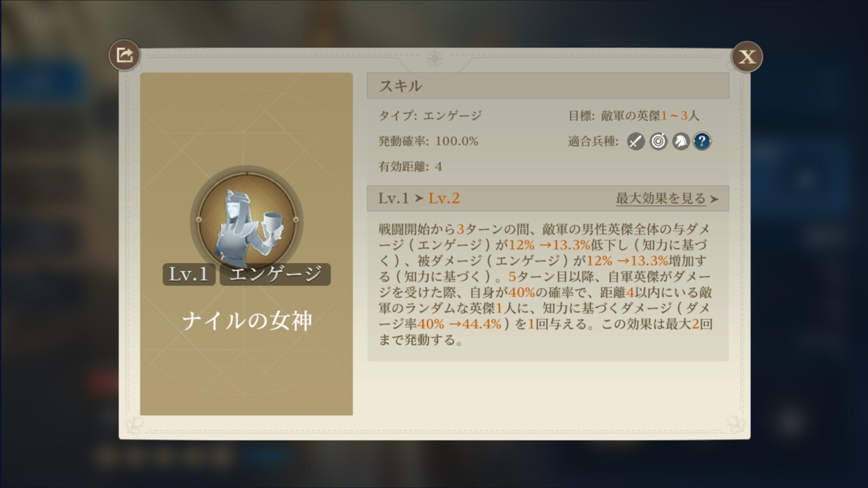Tap the 有効距離: 4 line
This screenshot has width=868, height=488.
coord(410,166)
